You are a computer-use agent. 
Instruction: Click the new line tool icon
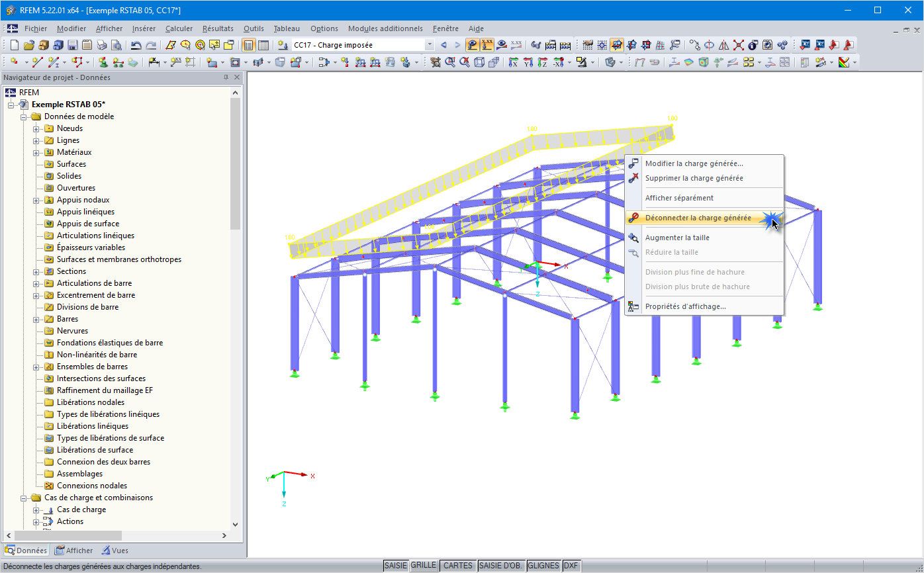coord(38,62)
